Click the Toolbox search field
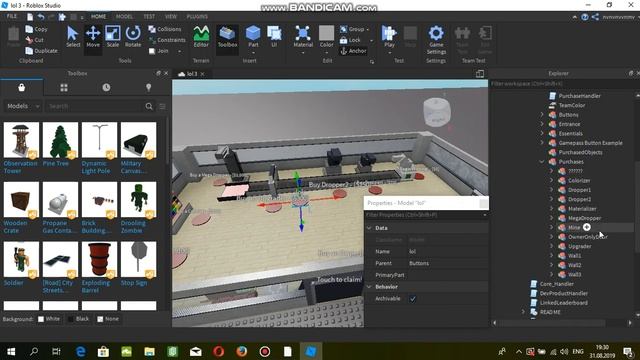This screenshot has width=640, height=360. [94, 106]
